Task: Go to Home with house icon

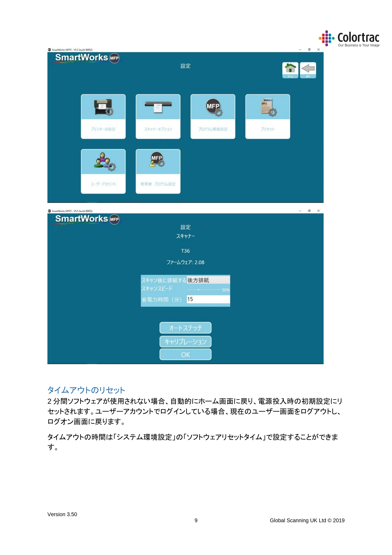Action: click(290, 70)
